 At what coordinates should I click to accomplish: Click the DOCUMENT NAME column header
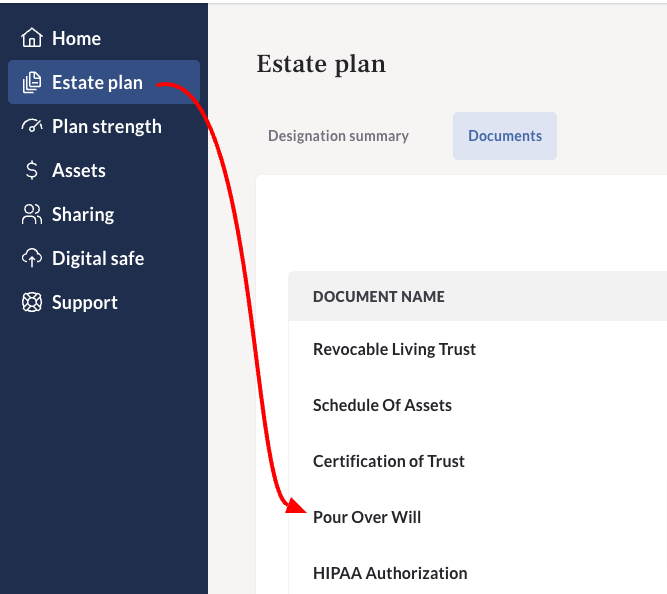click(x=379, y=297)
